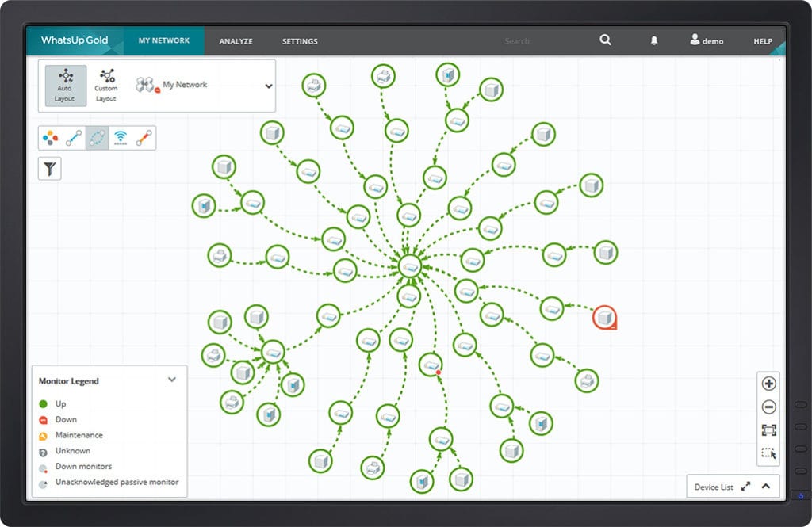This screenshot has width=812, height=527.
Task: Expand the Device List panel
Action: [x=766, y=486]
